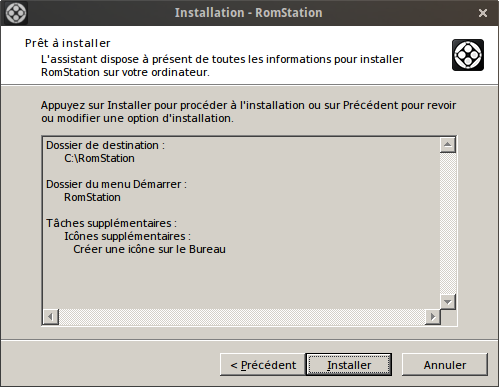Click the vertical scrollbar track in summary box
Screen dimensions: 499x387
click(x=448, y=223)
